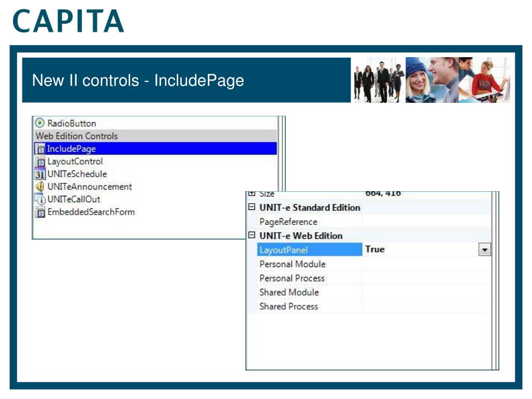The height and width of the screenshot is (399, 532).
Task: Select the Web Edition Controls header
Action: tap(156, 136)
